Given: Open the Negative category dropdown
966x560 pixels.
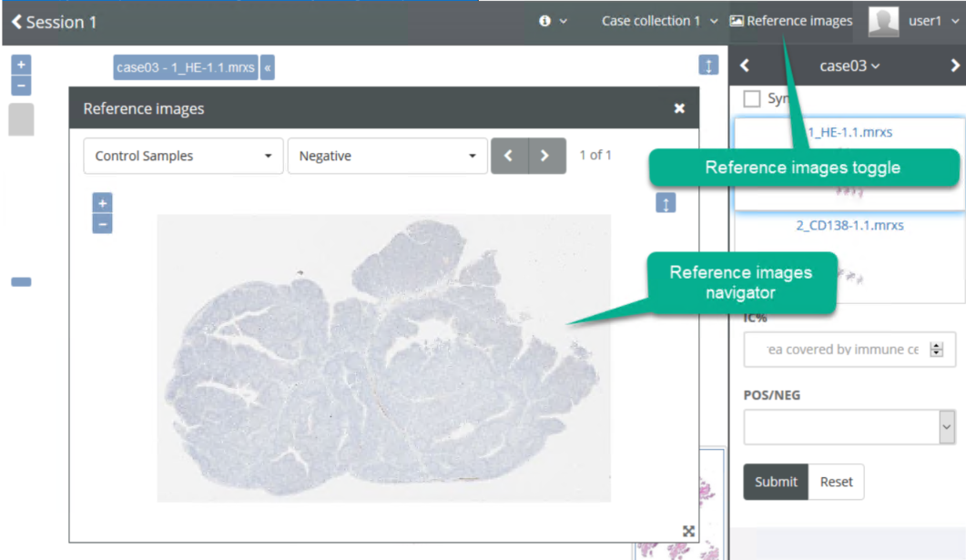Looking at the screenshot, I should pyautogui.click(x=387, y=156).
